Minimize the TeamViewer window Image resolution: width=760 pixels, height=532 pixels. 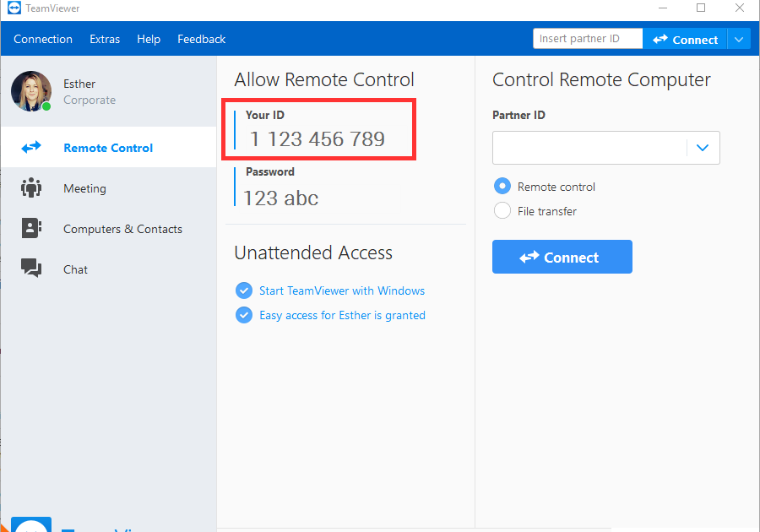(663, 8)
